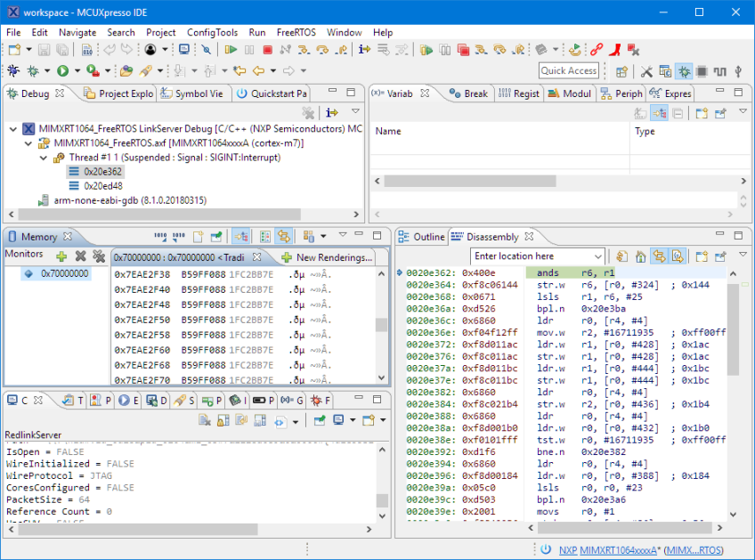Toggle Show Type Names in Variables view
This screenshot has width=755, height=560.
coord(640,114)
